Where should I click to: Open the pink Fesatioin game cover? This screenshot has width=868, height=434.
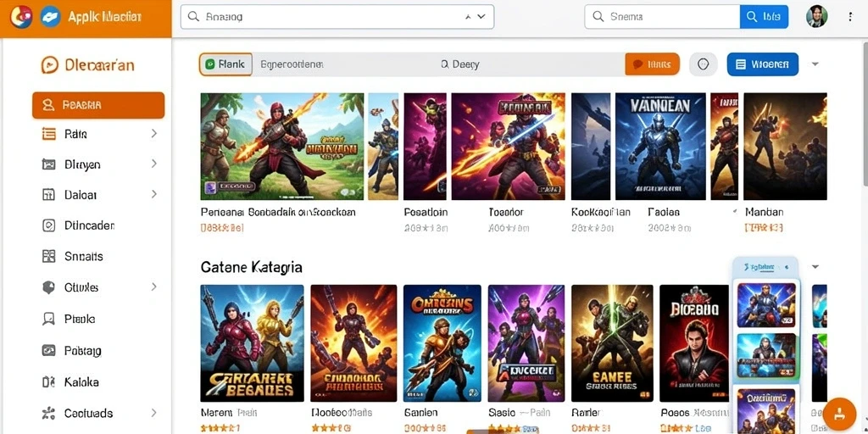click(425, 146)
